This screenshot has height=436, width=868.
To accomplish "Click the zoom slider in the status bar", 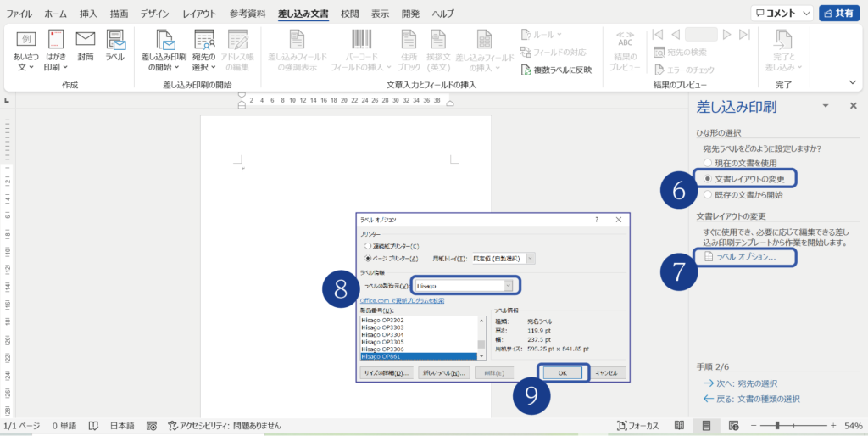I will (x=791, y=425).
